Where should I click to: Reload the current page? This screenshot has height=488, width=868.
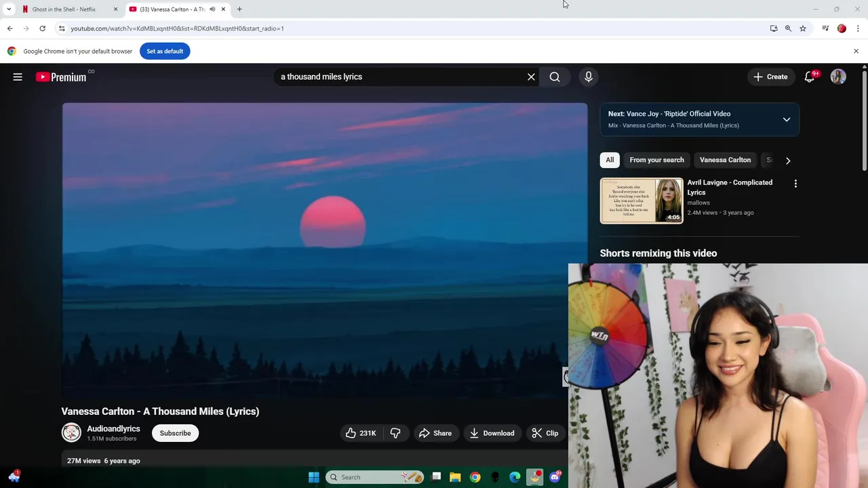pos(42,28)
